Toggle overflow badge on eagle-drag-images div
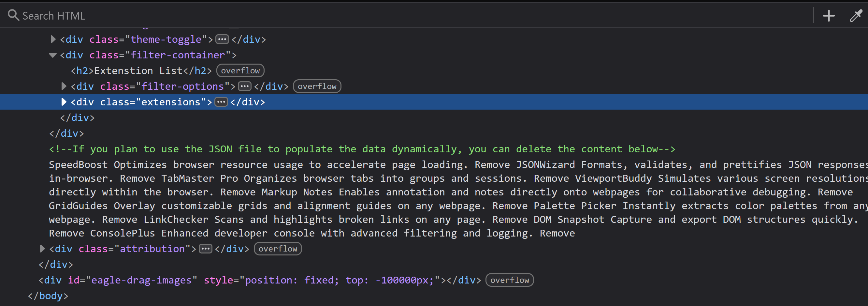 click(x=509, y=280)
